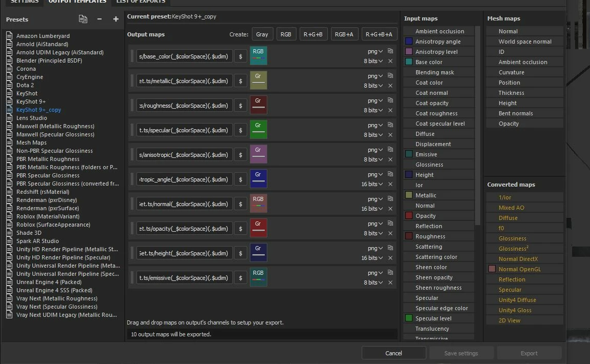The height and width of the screenshot is (364, 590).
Task: Create an R+G+B+A output map
Action: click(379, 34)
